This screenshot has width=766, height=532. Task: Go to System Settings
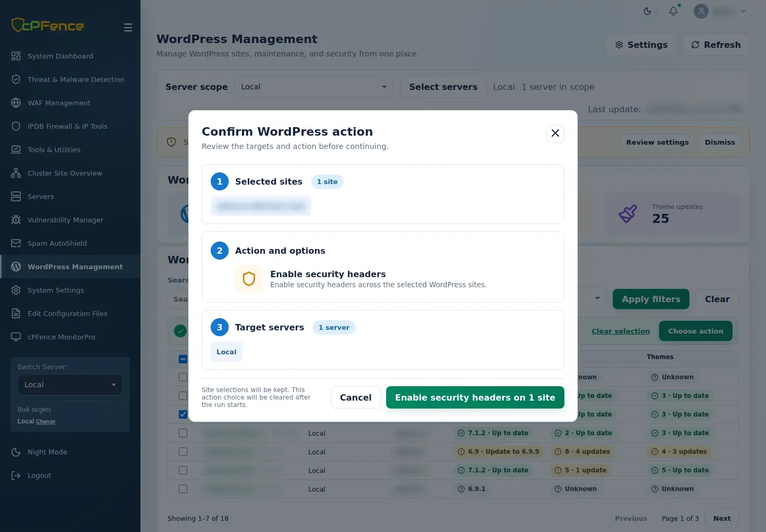(70, 290)
